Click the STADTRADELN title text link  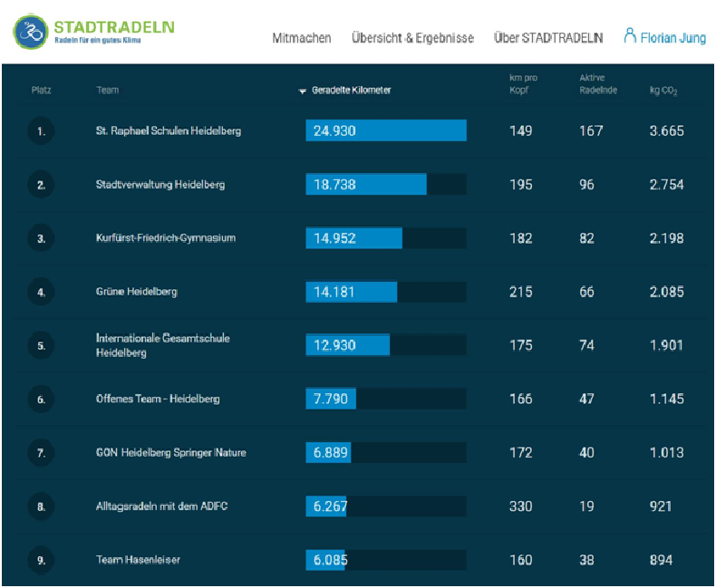pyautogui.click(x=114, y=27)
